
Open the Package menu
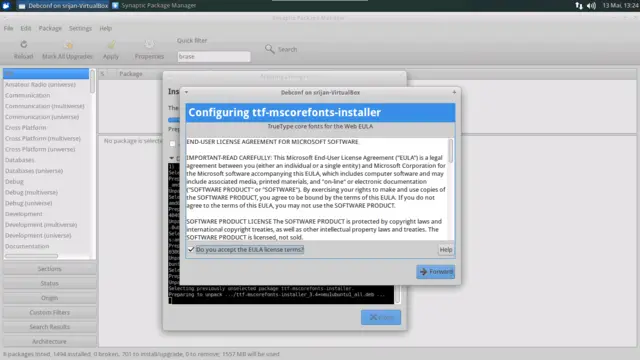coord(50,28)
